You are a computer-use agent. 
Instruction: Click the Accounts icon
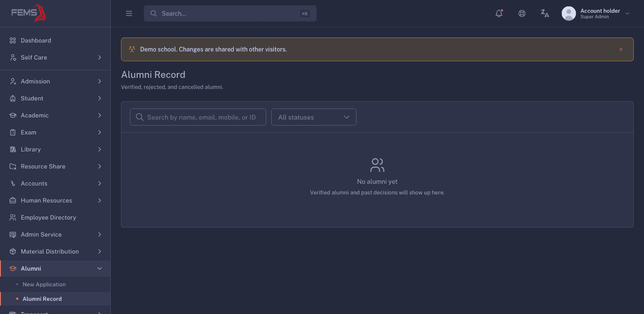pyautogui.click(x=13, y=183)
